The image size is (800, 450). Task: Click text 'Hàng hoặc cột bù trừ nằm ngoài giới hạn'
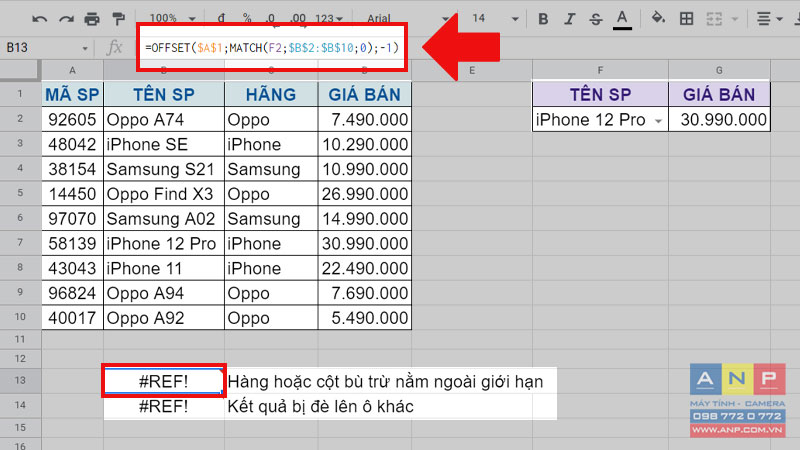point(385,382)
